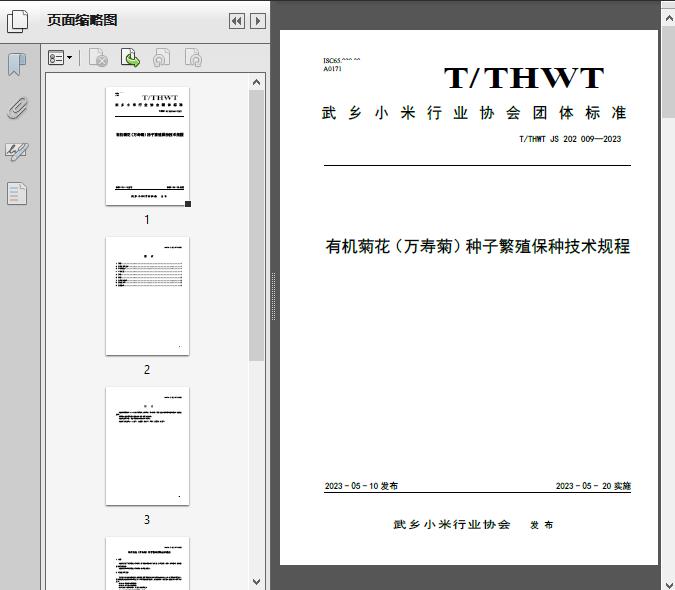Click the page number 1 label
Screen dimensions: 675x590
click(147, 219)
